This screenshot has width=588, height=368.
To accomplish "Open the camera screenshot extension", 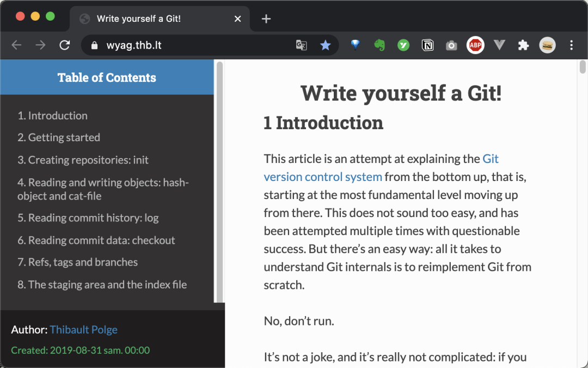I will click(451, 45).
